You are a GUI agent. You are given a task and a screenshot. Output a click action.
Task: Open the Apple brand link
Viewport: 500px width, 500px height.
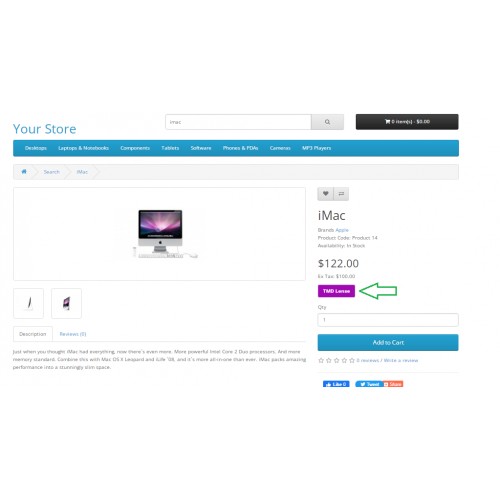tap(342, 230)
